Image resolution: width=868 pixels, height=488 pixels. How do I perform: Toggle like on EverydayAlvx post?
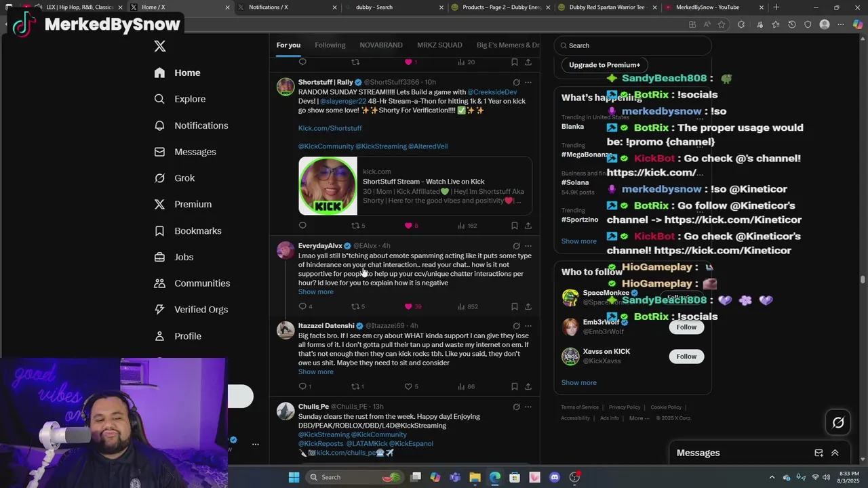(x=408, y=306)
